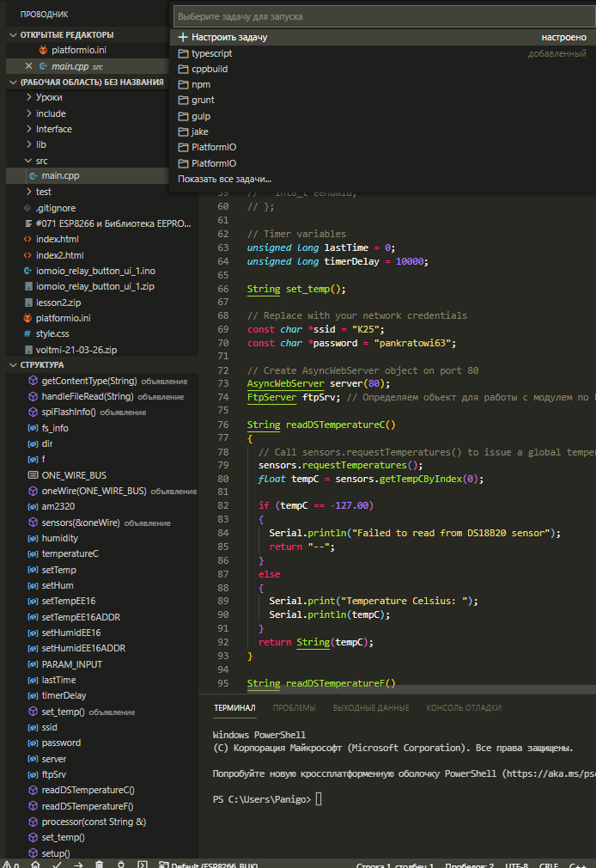Close main.cpp in open editors list

click(x=29, y=66)
